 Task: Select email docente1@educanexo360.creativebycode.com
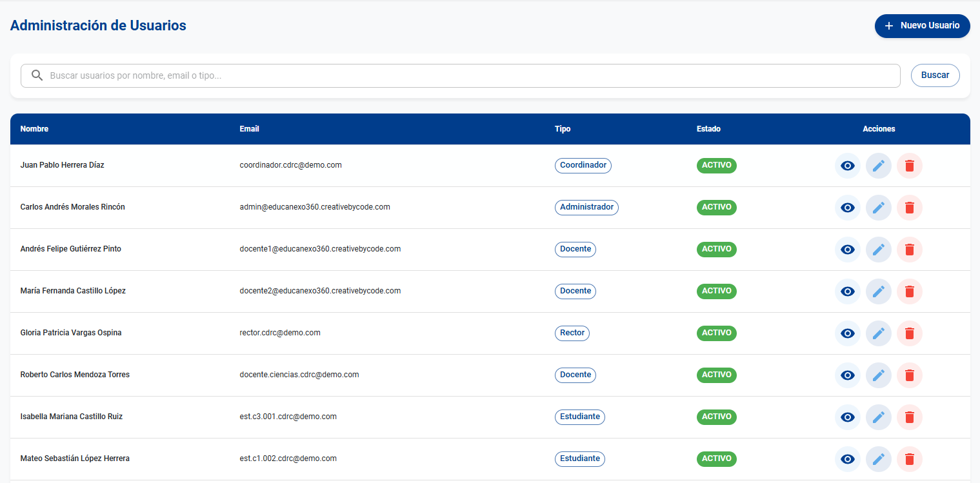(x=320, y=249)
